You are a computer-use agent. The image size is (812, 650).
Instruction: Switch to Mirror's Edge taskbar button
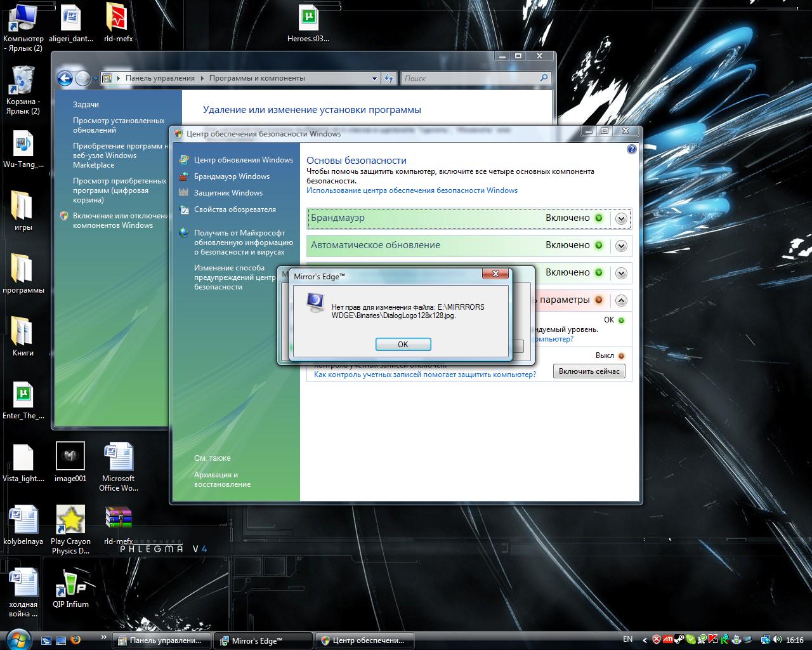point(263,640)
